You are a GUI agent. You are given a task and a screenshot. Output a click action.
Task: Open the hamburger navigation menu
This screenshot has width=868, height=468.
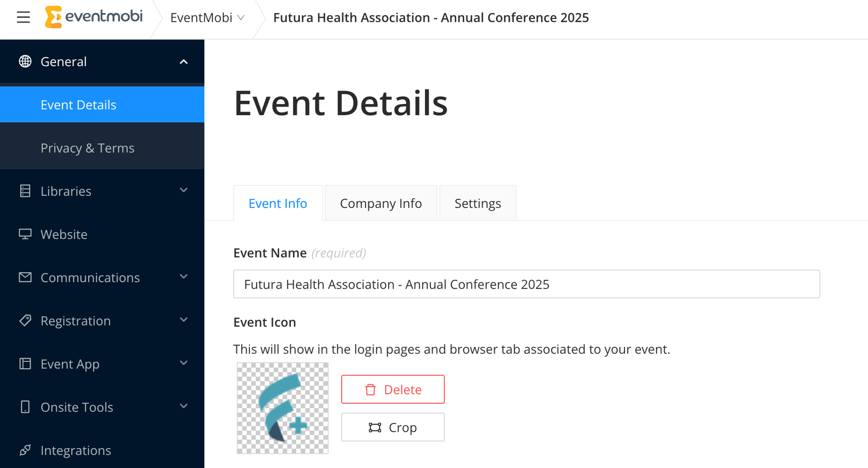click(23, 17)
